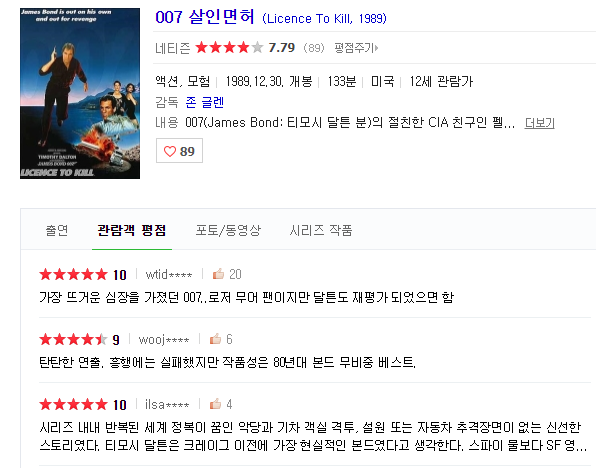Select the 관람객 평점 tab
This screenshot has height=468, width=596.
tap(132, 230)
